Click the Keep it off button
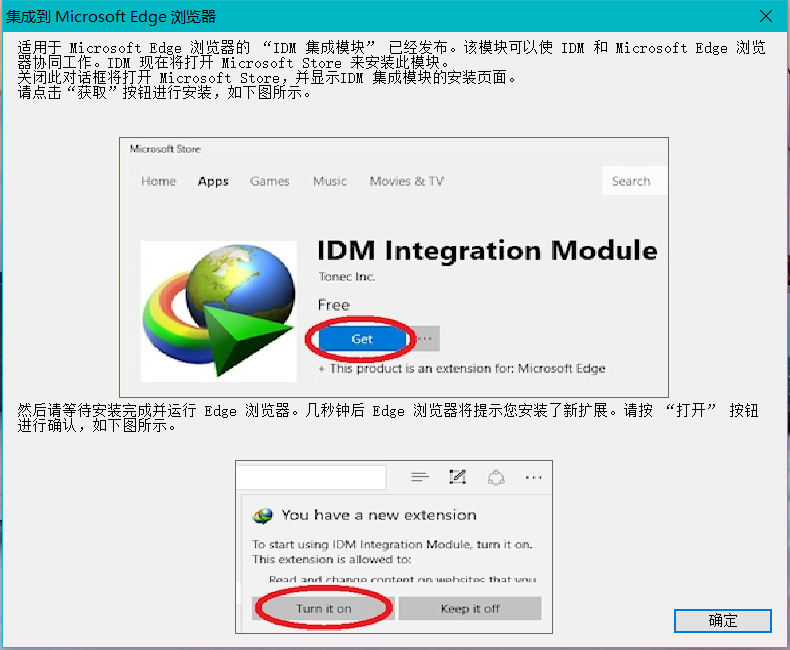 [470, 608]
